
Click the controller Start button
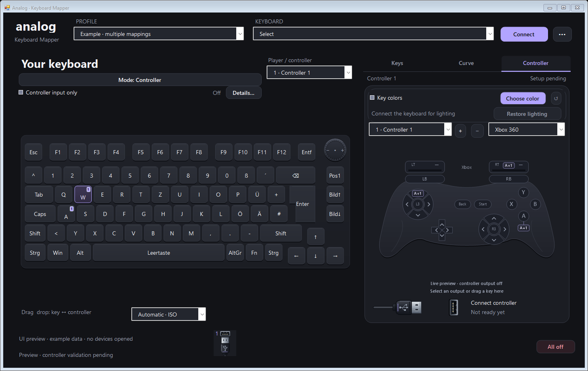coord(483,204)
